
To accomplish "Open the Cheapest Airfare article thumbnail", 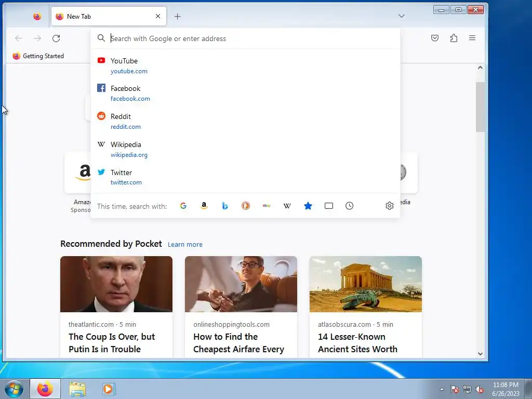I will pos(241,284).
